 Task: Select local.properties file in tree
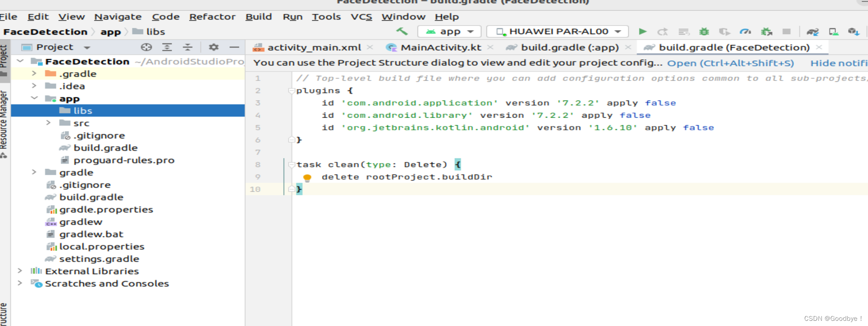click(102, 246)
